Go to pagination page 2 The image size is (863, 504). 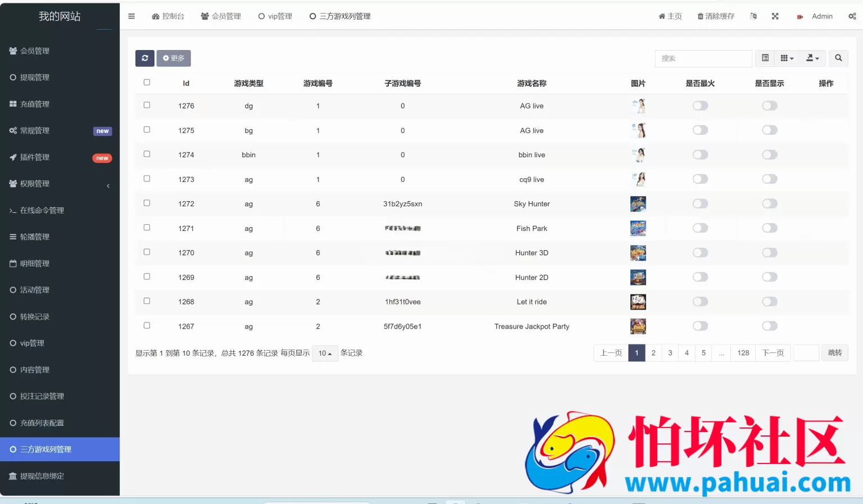coord(653,353)
